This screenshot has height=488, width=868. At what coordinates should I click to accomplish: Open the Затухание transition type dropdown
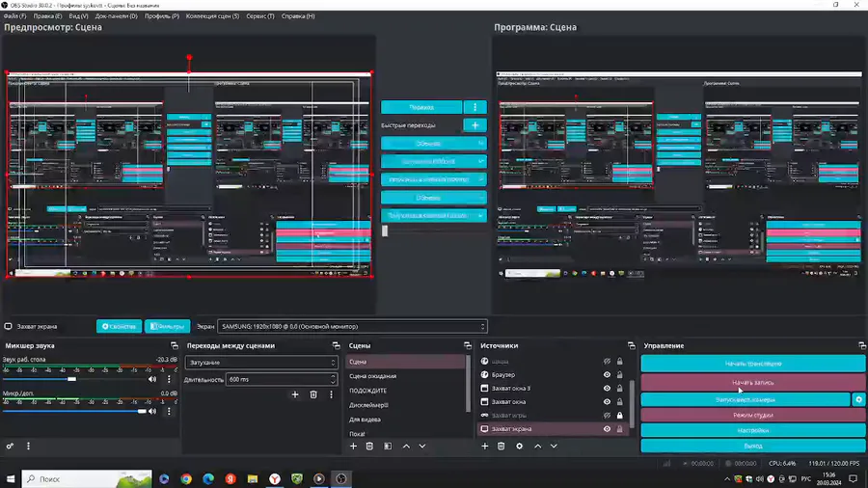coord(261,363)
